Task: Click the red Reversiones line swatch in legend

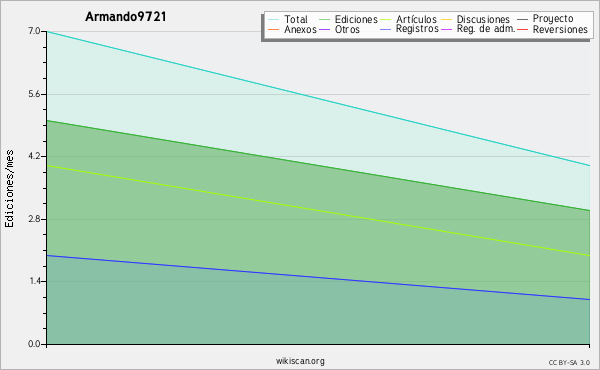Action: tap(522, 29)
